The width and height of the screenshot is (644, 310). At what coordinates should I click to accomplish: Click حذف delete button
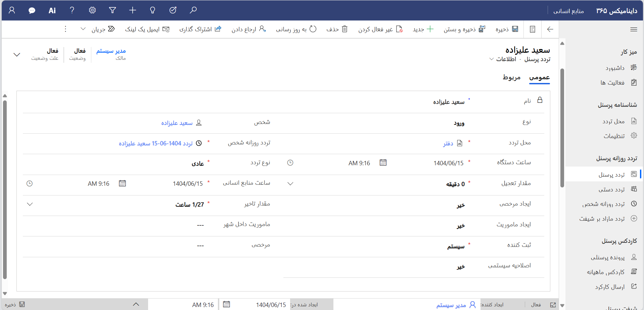click(x=337, y=29)
